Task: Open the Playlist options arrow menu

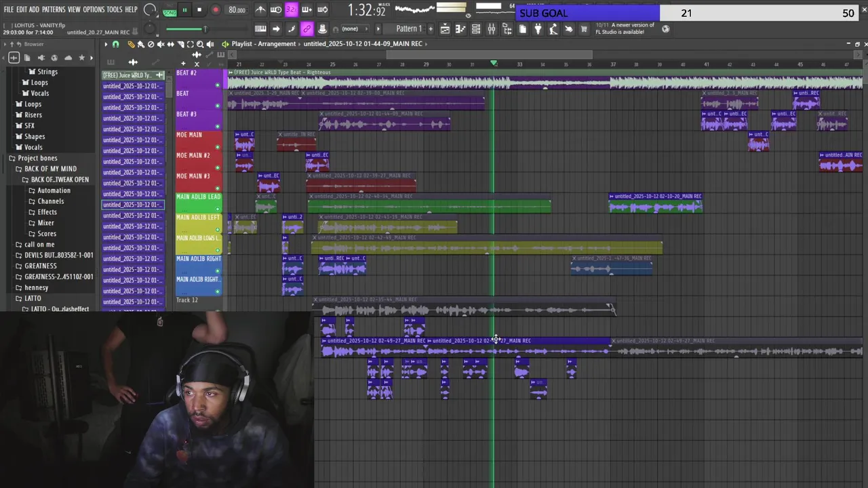Action: (106, 44)
